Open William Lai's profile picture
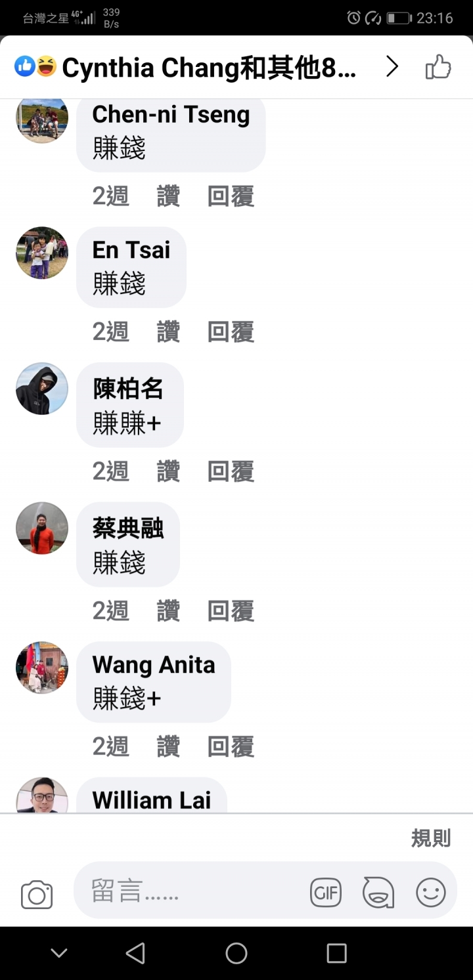Image resolution: width=473 pixels, height=980 pixels. point(42,796)
